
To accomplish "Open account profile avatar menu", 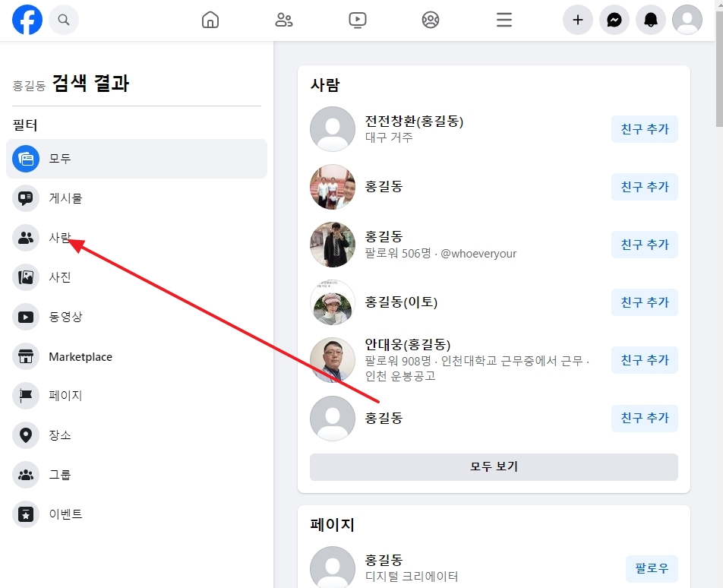I will pos(687,20).
